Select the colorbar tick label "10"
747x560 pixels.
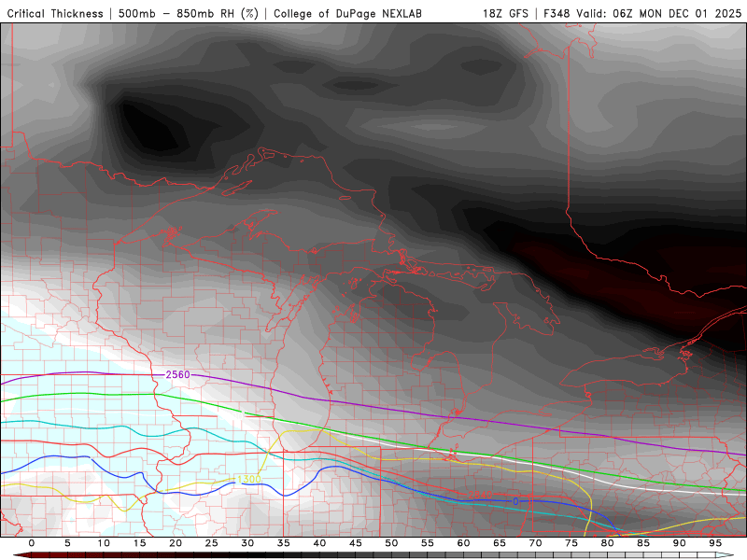(x=104, y=543)
